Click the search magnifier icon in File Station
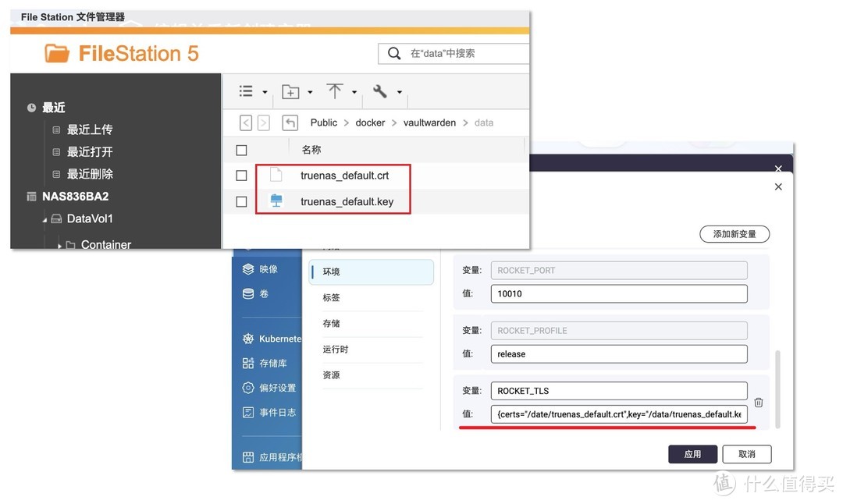This screenshot has height=504, width=843. [x=394, y=53]
